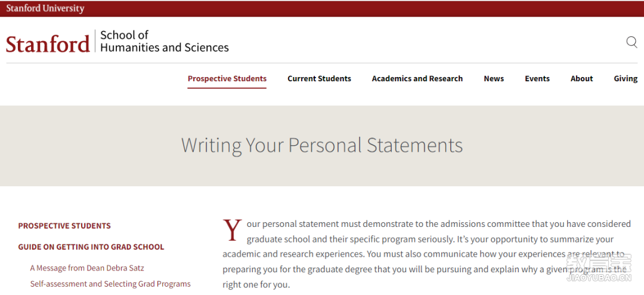Click the Writing Your Personal Statements heading
Image resolution: width=644 pixels, height=295 pixels.
[322, 145]
